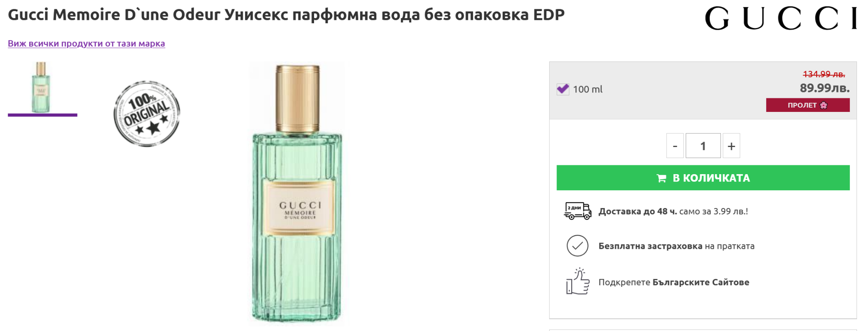Click the insurance checkmark circle icon

click(577, 246)
